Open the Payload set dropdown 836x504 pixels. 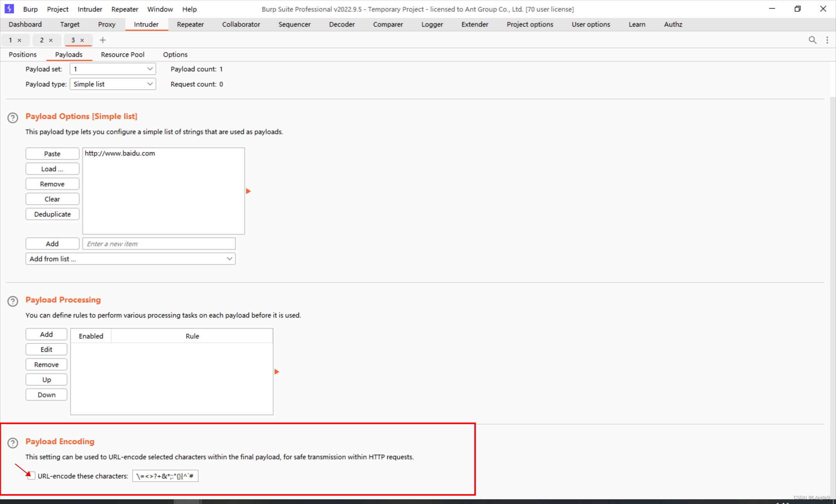coord(113,69)
